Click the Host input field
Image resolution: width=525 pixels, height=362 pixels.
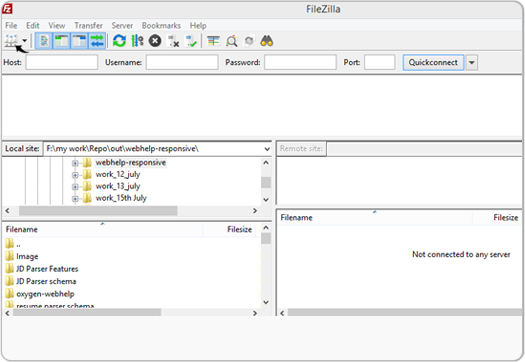tap(62, 62)
